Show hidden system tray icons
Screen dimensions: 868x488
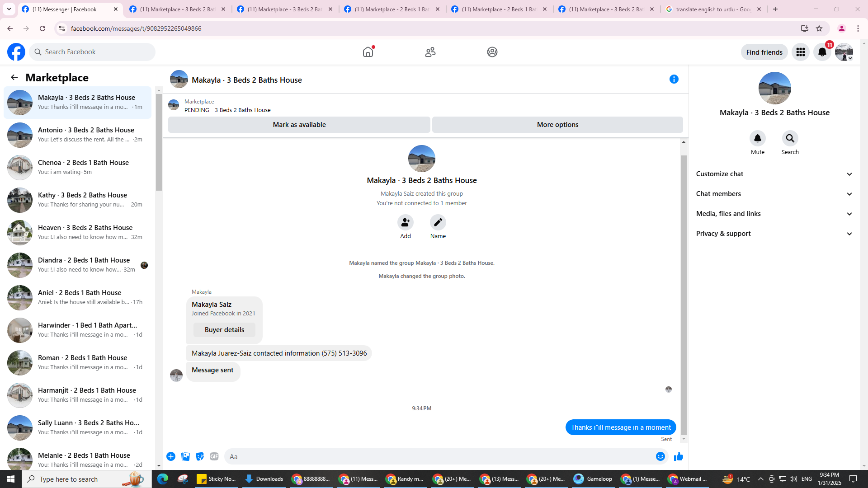[x=760, y=479]
